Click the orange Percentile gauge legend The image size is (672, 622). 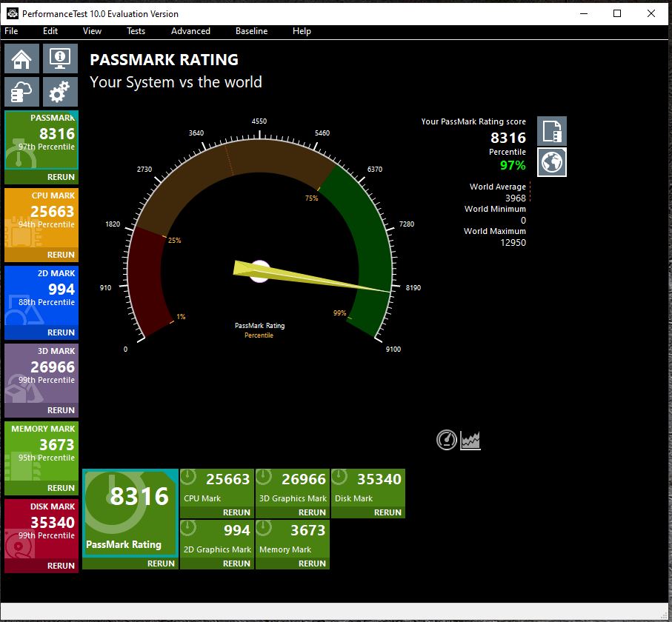259,335
